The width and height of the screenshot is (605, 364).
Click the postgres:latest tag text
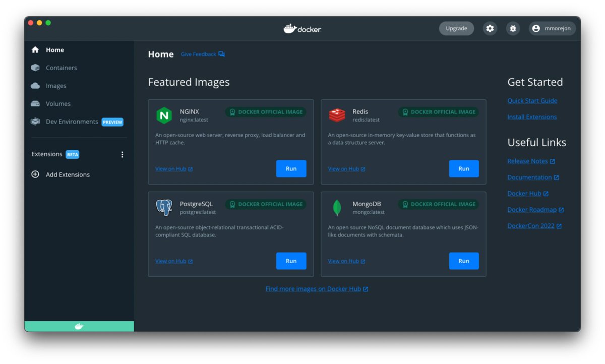198,212
